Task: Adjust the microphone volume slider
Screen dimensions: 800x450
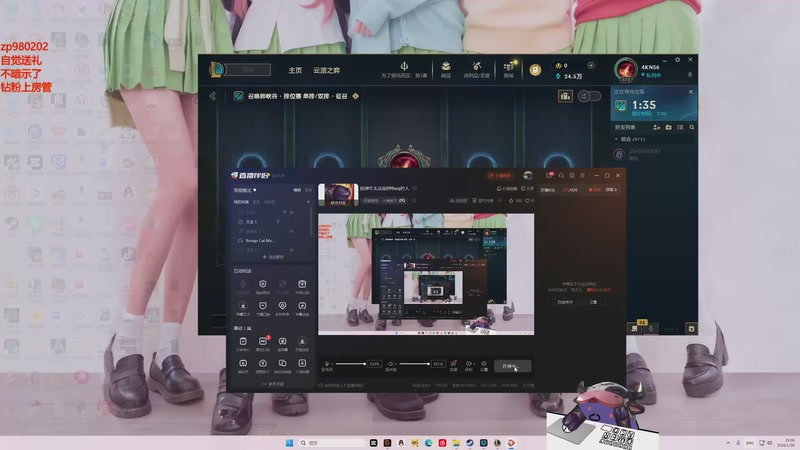Action: pos(350,364)
